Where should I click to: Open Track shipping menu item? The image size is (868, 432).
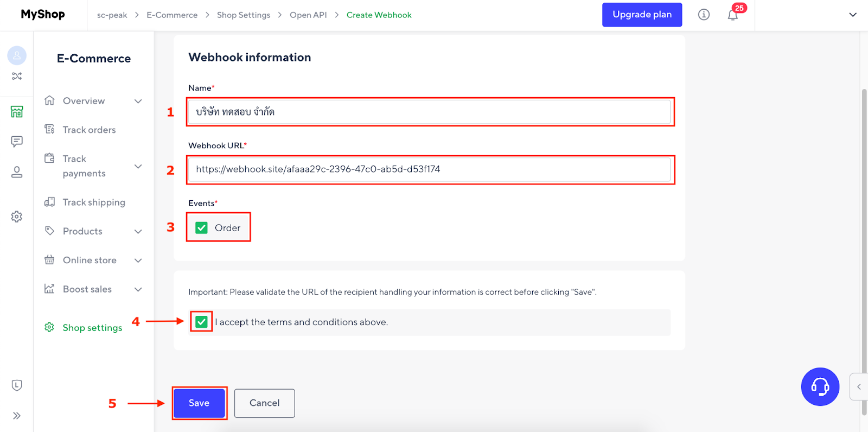click(x=94, y=202)
